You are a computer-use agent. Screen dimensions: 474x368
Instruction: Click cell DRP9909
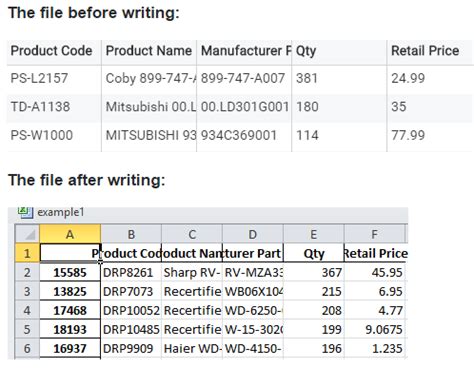click(131, 348)
